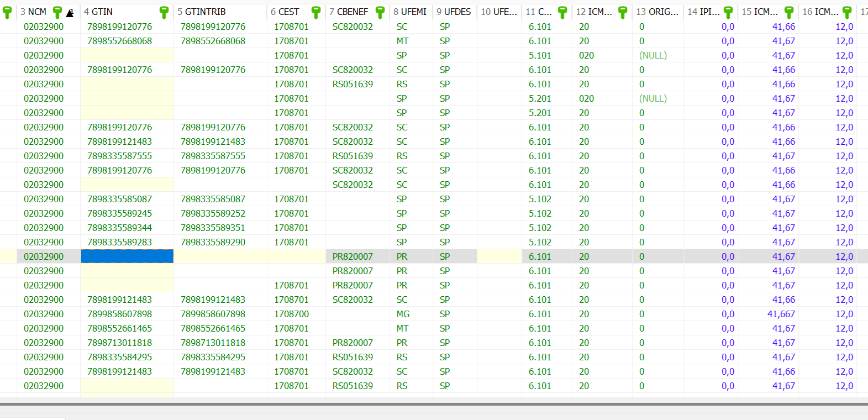Screen dimensions: 868x420
Task: Click the key icon in the NCM column header
Action: click(x=57, y=12)
